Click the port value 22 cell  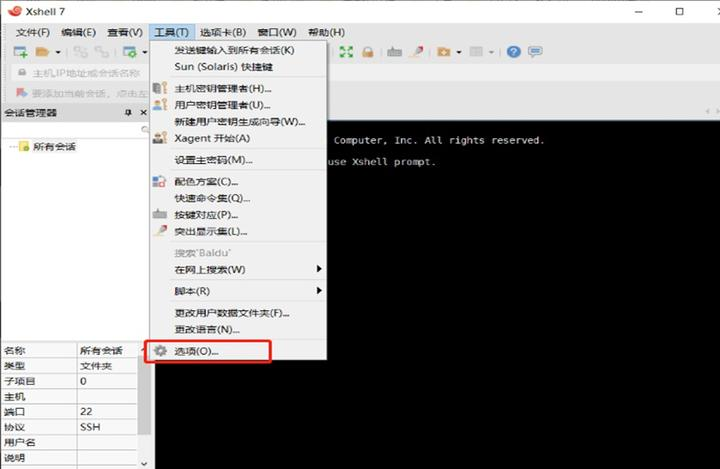(x=107, y=412)
